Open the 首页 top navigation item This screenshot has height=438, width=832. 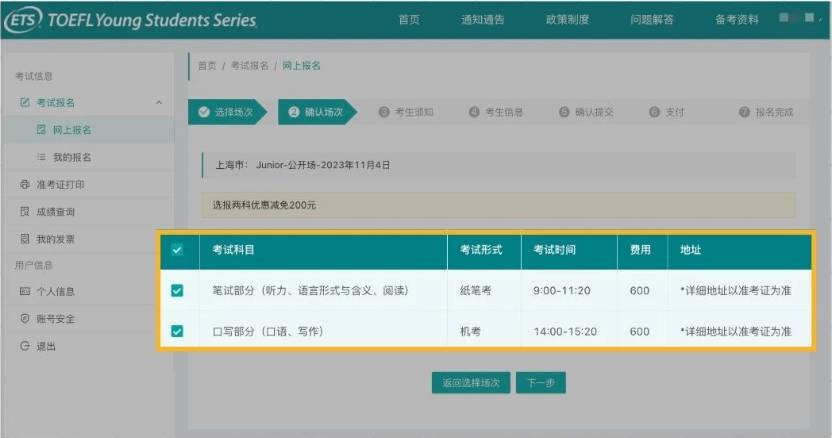[409, 20]
